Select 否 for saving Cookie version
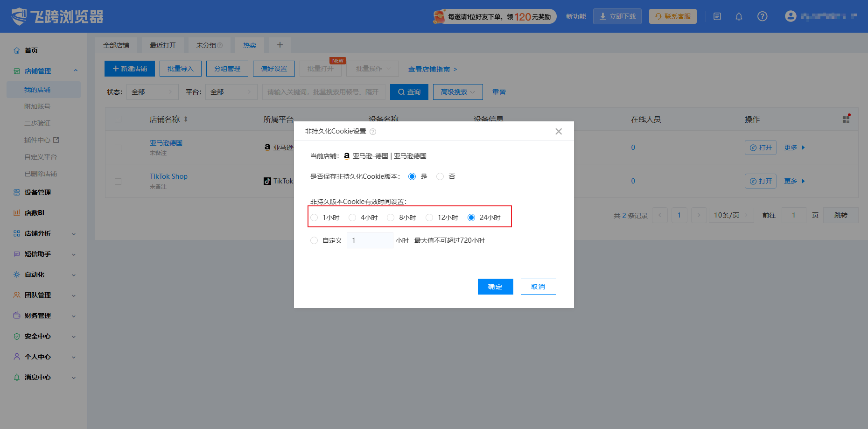The image size is (868, 429). pyautogui.click(x=440, y=176)
